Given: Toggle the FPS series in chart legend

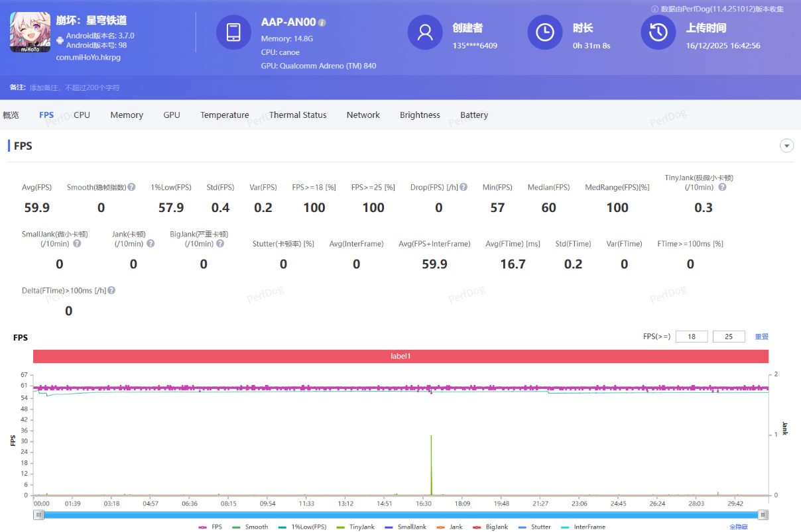Looking at the screenshot, I should coord(211,527).
